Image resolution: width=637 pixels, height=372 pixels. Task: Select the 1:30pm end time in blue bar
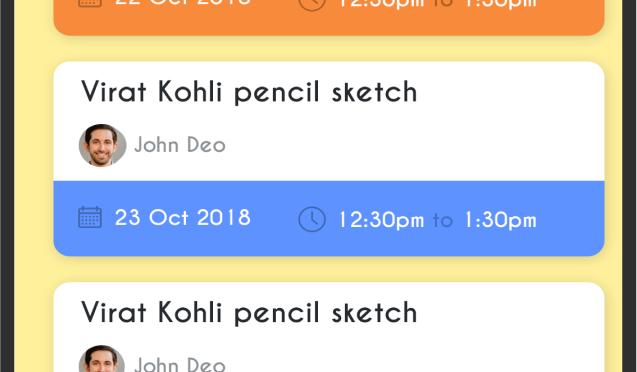pyautogui.click(x=500, y=221)
